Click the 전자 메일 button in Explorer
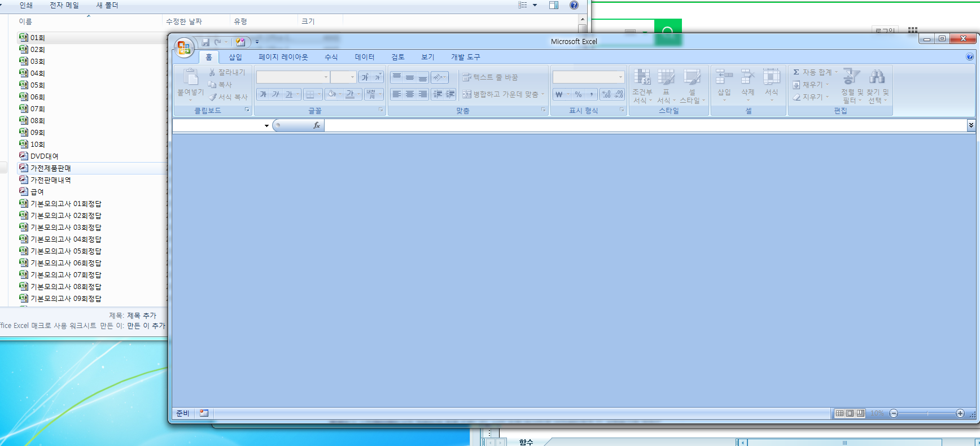Screen dimensions: 980x446 [64, 5]
